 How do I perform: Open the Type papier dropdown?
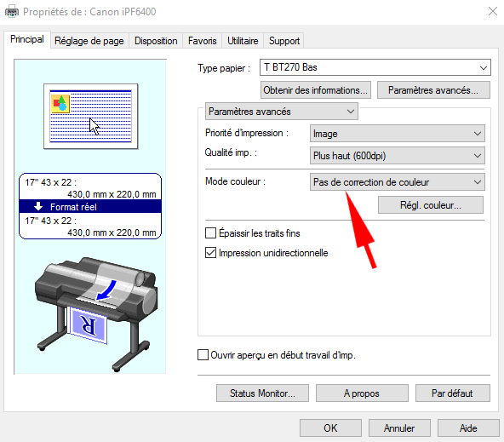[375, 67]
